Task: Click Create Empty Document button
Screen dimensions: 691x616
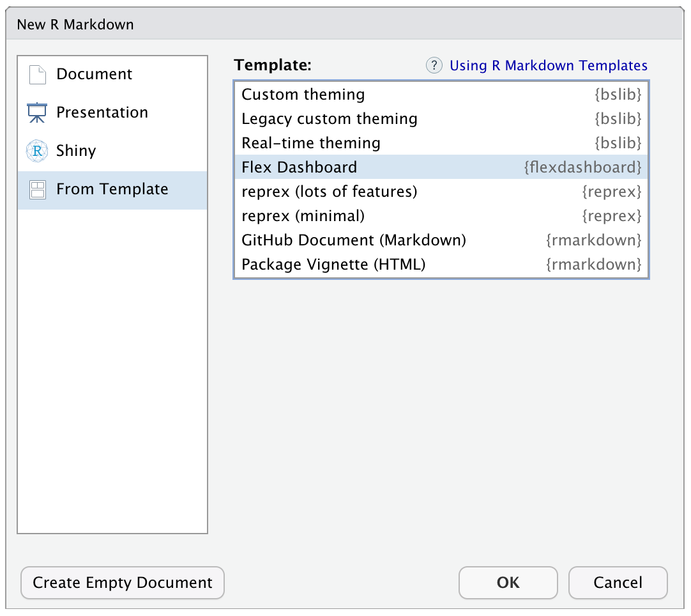Action: (123, 583)
